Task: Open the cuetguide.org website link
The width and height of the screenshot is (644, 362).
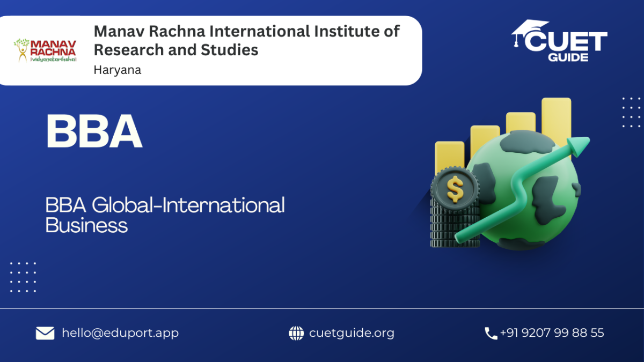Action: pos(352,333)
